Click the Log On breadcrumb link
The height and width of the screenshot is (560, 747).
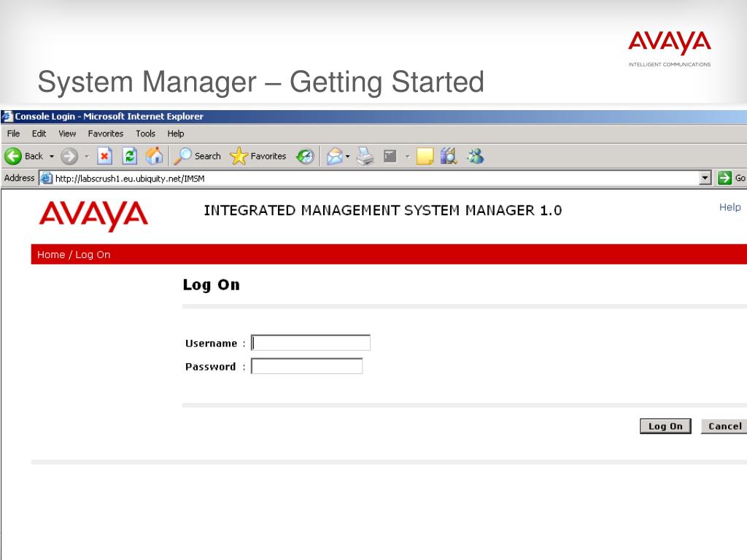93,254
